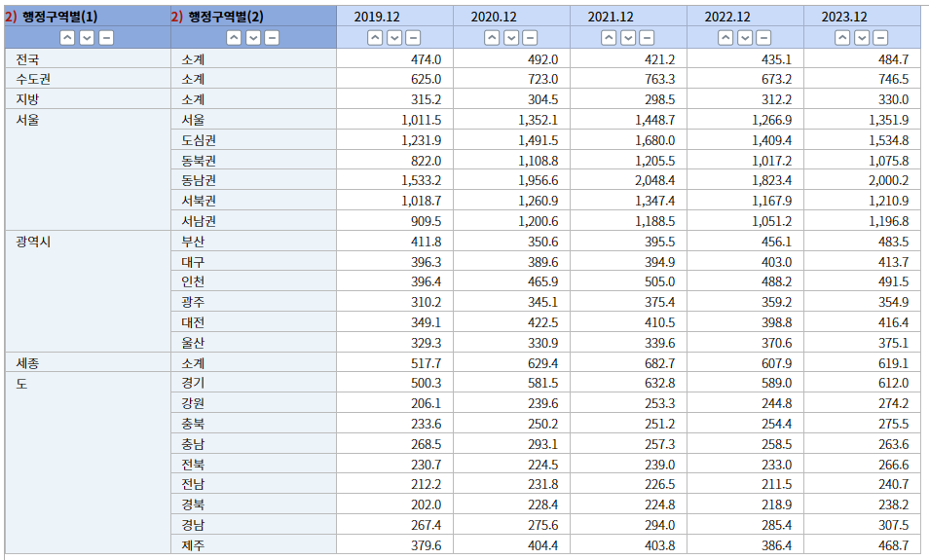Image resolution: width=929 pixels, height=560 pixels.
Task: Clear sort minus button under 2019.12
Action: point(413,38)
